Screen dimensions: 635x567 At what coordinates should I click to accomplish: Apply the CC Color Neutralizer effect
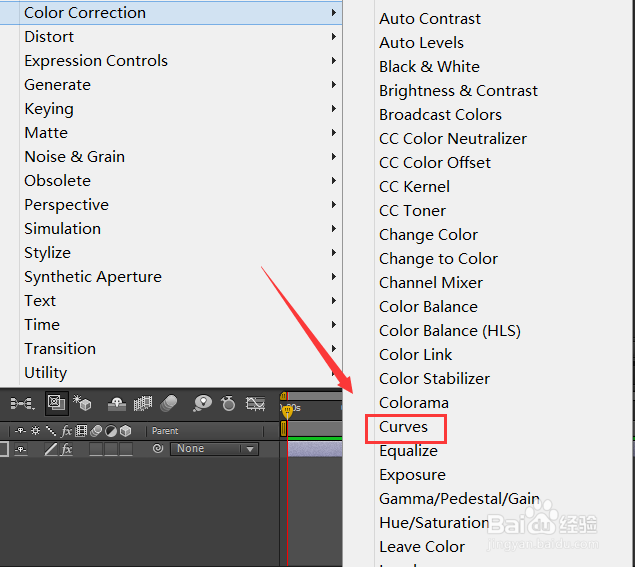coord(453,139)
